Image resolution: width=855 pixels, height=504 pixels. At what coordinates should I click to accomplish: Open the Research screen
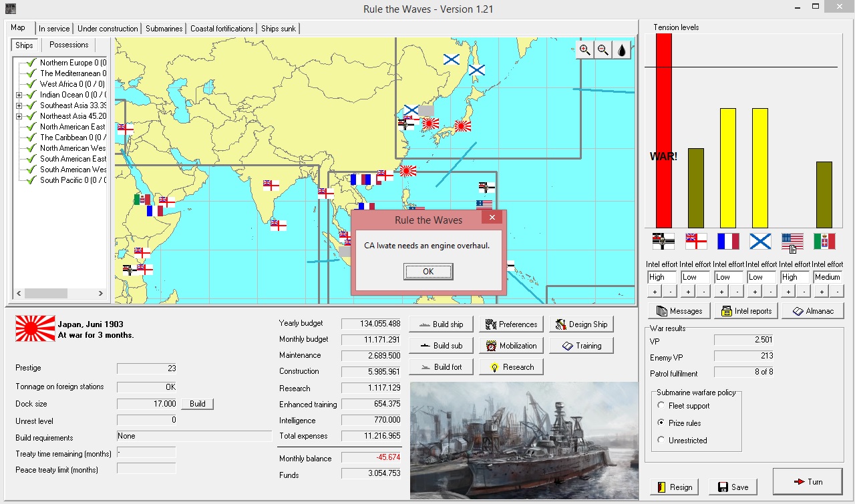(511, 367)
